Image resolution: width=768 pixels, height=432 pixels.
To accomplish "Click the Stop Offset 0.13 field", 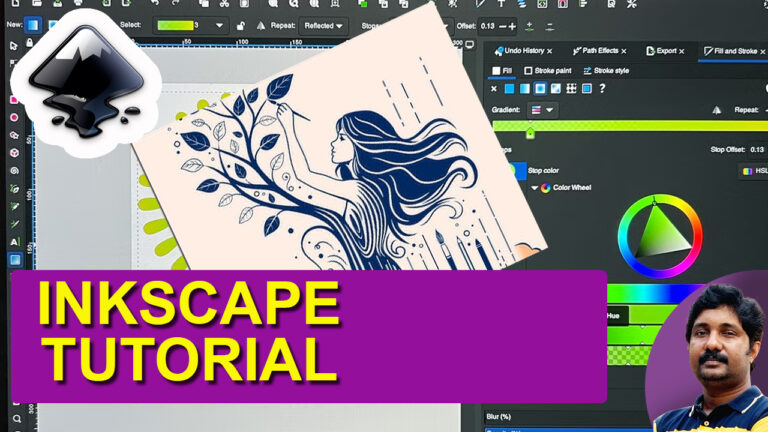I will 757,150.
